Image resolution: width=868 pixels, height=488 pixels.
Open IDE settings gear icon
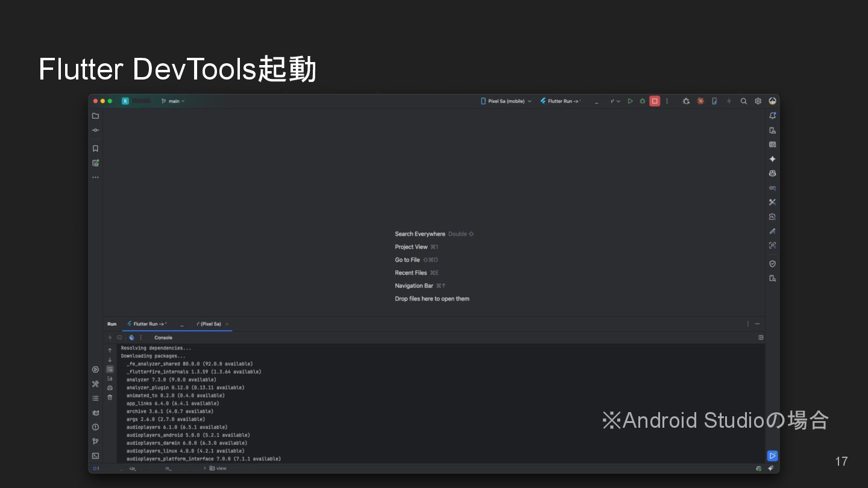click(758, 101)
